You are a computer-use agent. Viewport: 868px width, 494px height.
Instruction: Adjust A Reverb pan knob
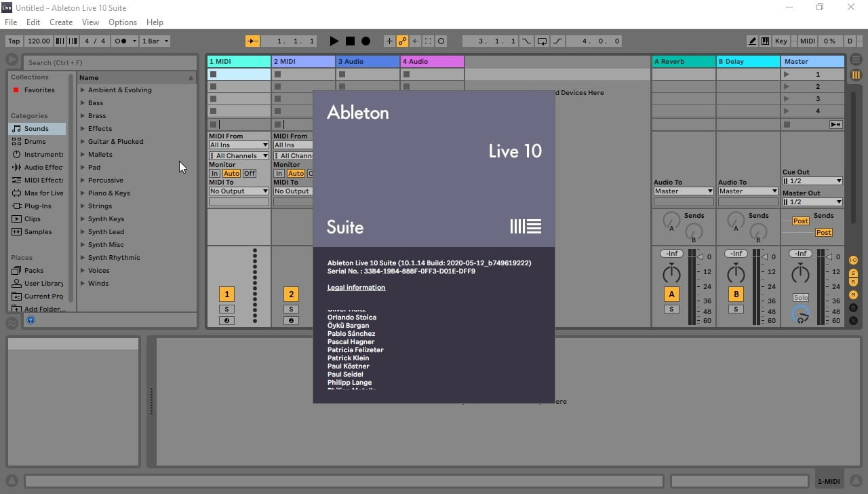pyautogui.click(x=671, y=274)
